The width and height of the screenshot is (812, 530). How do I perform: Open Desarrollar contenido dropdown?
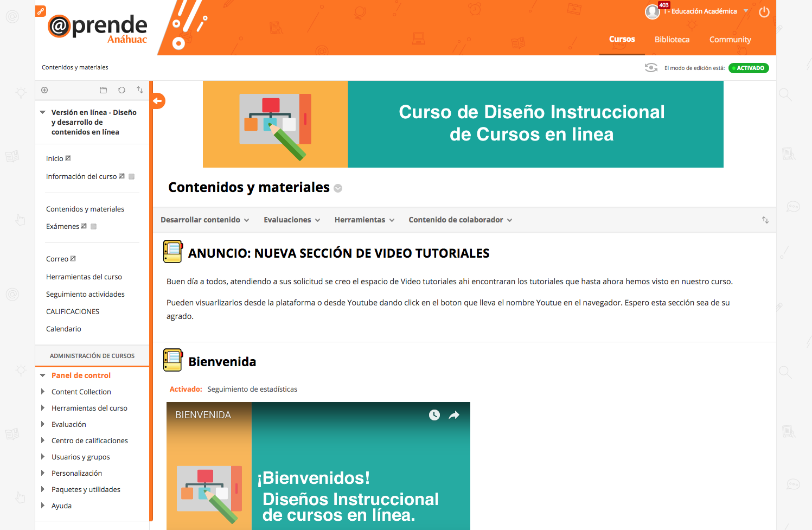(204, 220)
